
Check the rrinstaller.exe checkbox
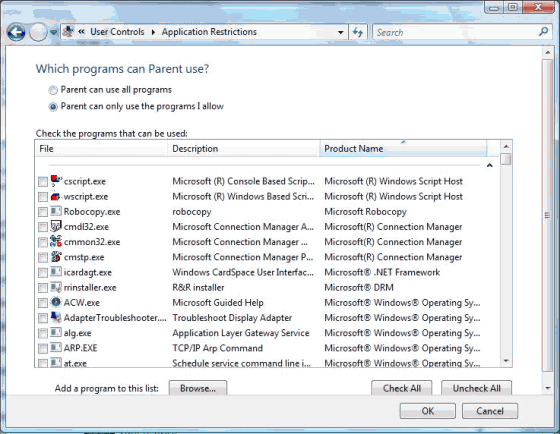point(43,288)
